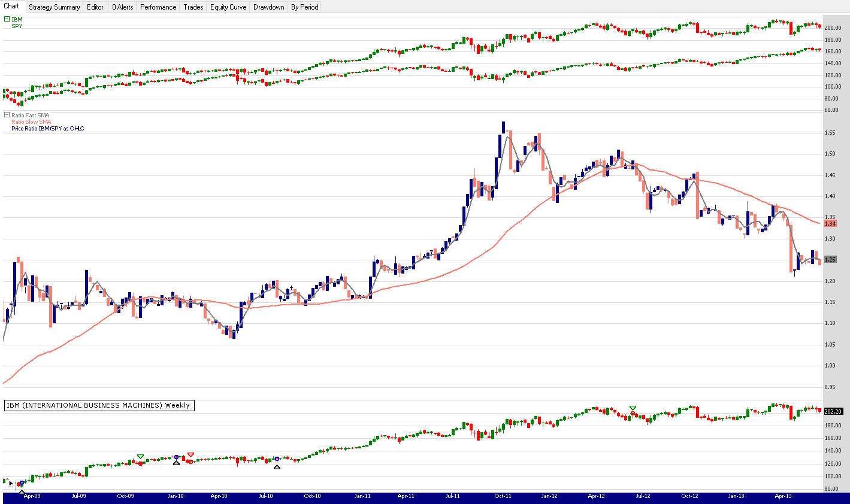
Task: Open the Strategy Summary tab
Action: (x=54, y=7)
